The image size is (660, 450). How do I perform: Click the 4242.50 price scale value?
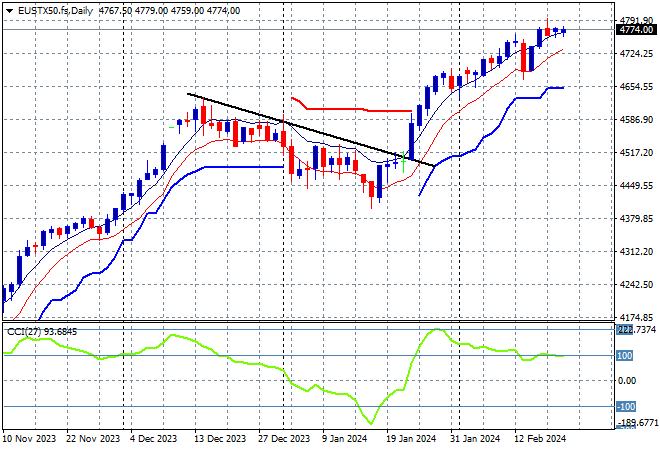point(636,285)
